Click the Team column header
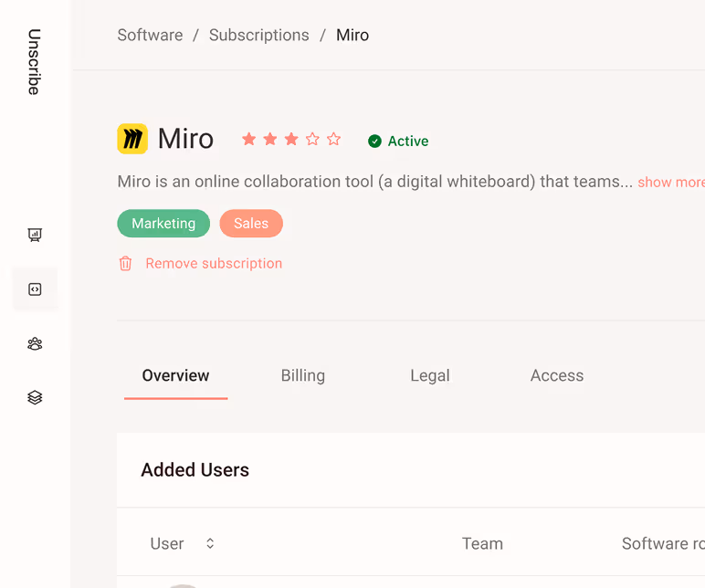 (x=482, y=543)
